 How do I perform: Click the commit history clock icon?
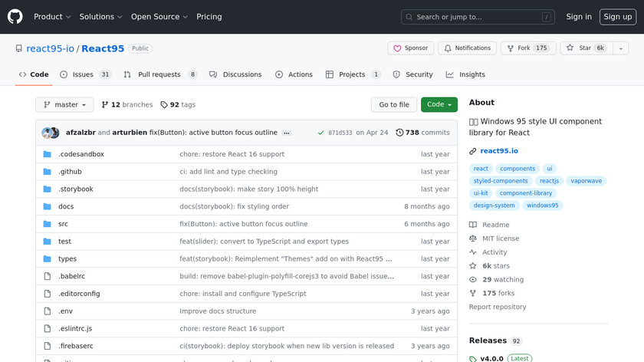tap(399, 133)
